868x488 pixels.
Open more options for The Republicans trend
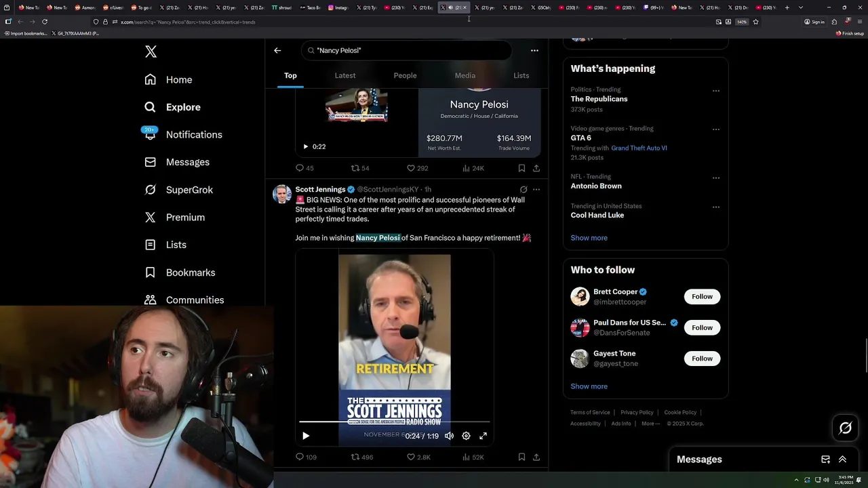tap(715, 91)
